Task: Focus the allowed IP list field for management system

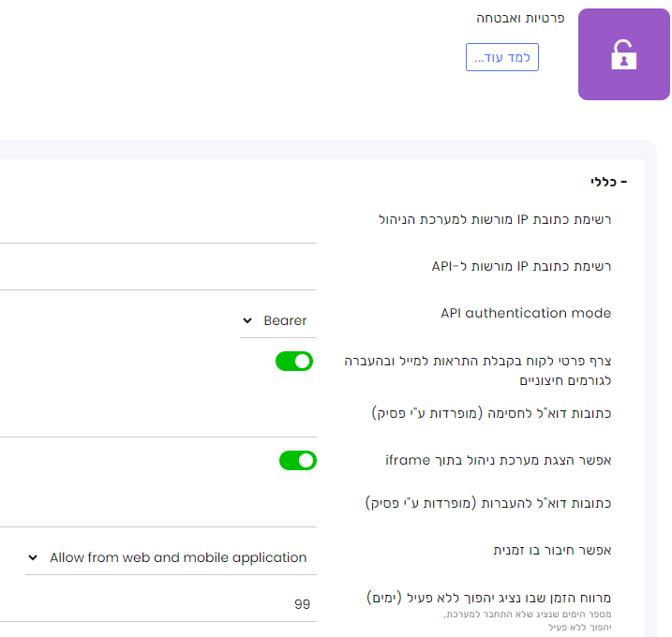Action: [158, 227]
